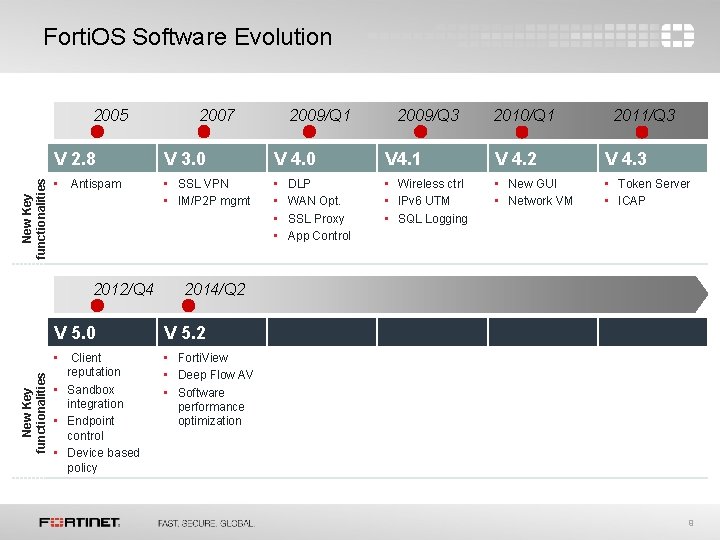
Task: Click the 'Device based policy' bullet text
Action: click(103, 460)
